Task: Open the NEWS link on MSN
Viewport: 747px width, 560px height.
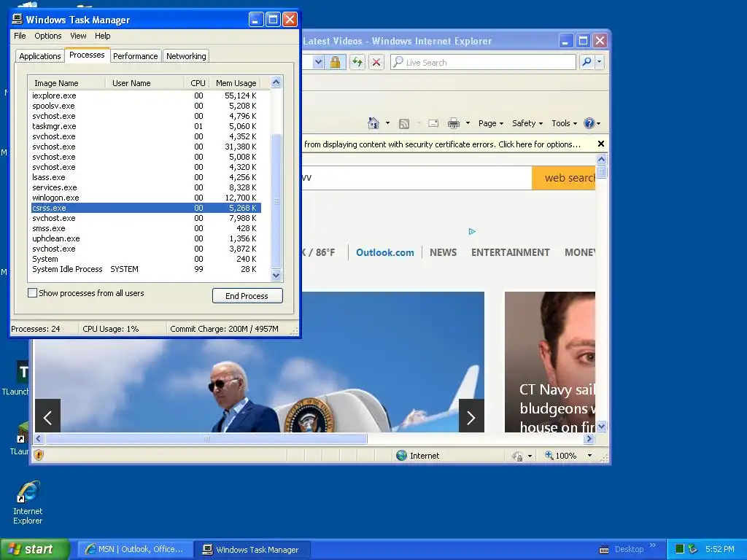Action: (443, 252)
